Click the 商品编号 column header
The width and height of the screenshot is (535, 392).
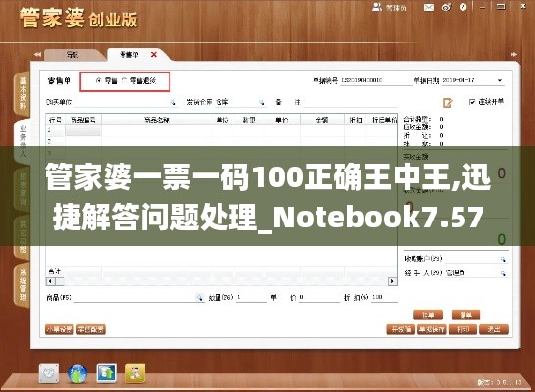point(83,121)
